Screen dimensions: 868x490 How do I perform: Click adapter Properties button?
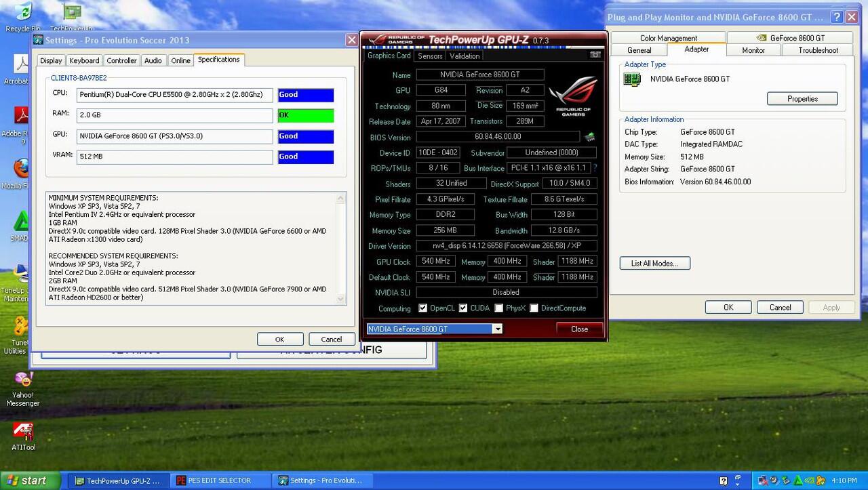(802, 99)
